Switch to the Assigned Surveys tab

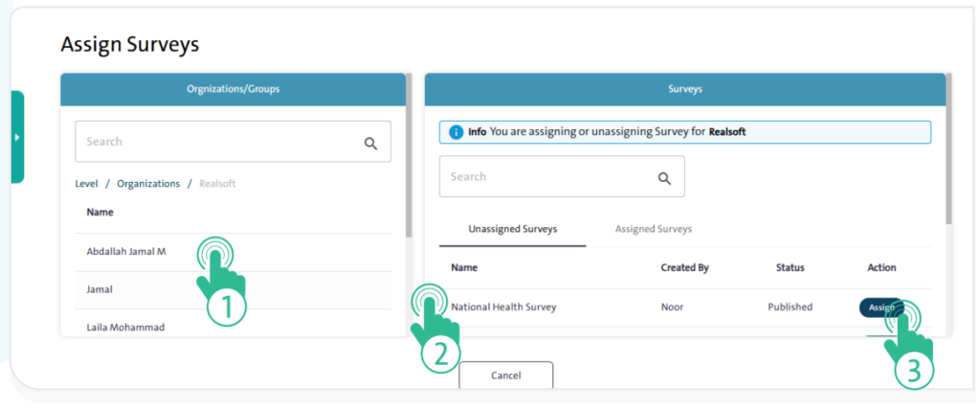point(653,230)
